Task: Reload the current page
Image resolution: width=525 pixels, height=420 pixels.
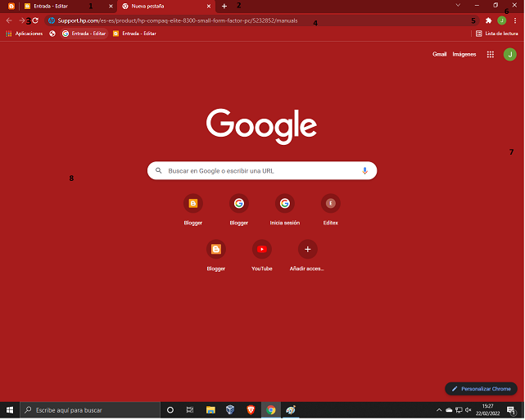Action: [x=35, y=20]
